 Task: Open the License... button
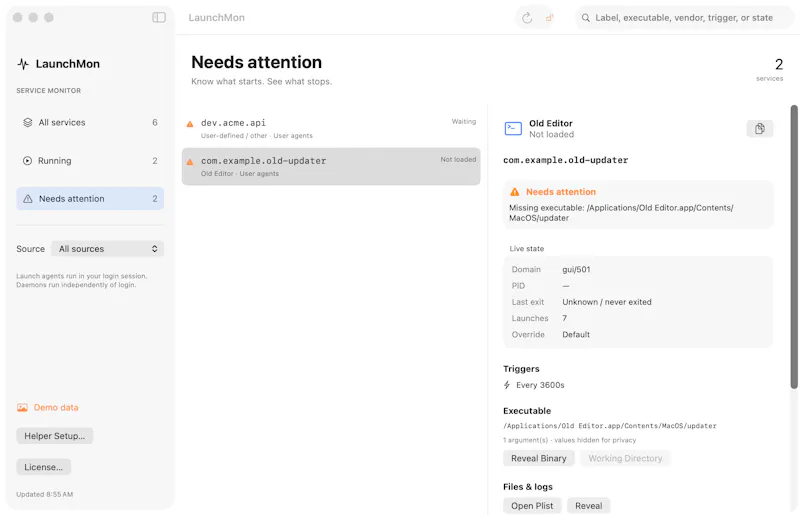click(43, 467)
